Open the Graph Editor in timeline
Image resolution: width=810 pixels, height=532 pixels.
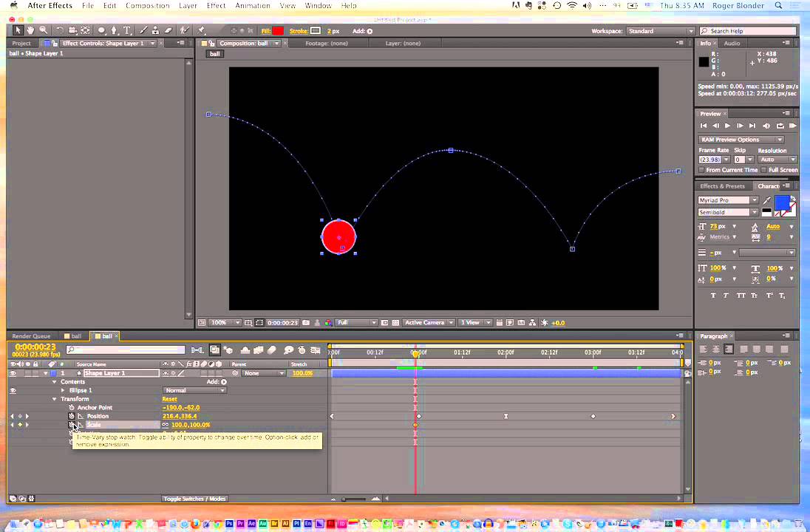point(315,350)
